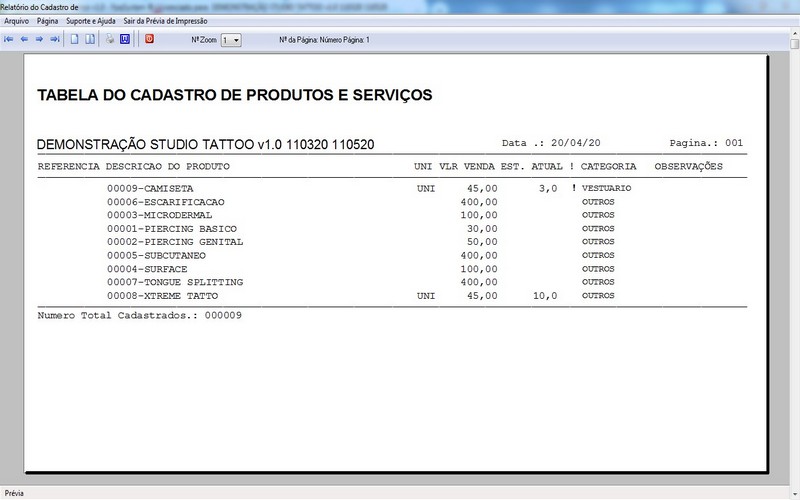The width and height of the screenshot is (800, 500).
Task: Click Sair da Prévia de Impressão menu
Action: [x=165, y=21]
